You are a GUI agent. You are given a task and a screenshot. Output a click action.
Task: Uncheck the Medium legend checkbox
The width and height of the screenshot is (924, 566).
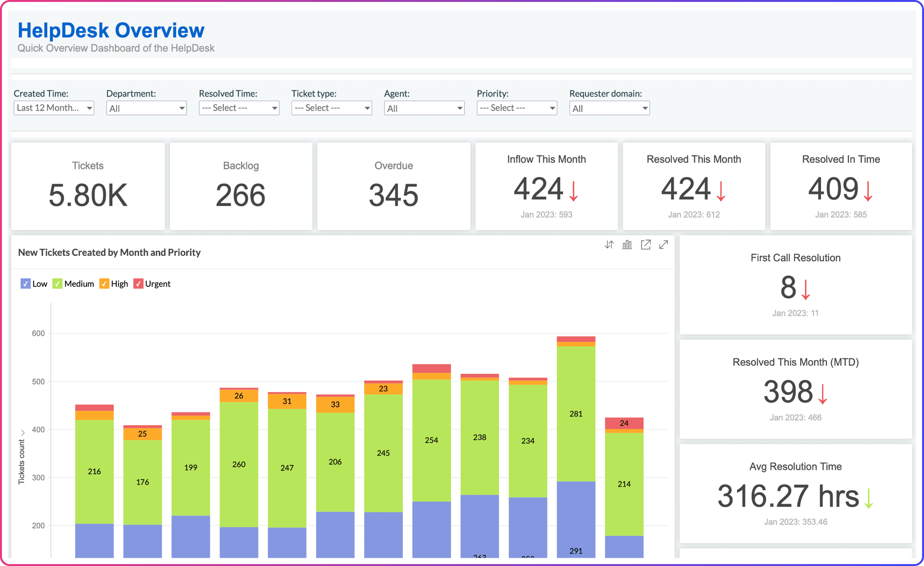coord(58,283)
